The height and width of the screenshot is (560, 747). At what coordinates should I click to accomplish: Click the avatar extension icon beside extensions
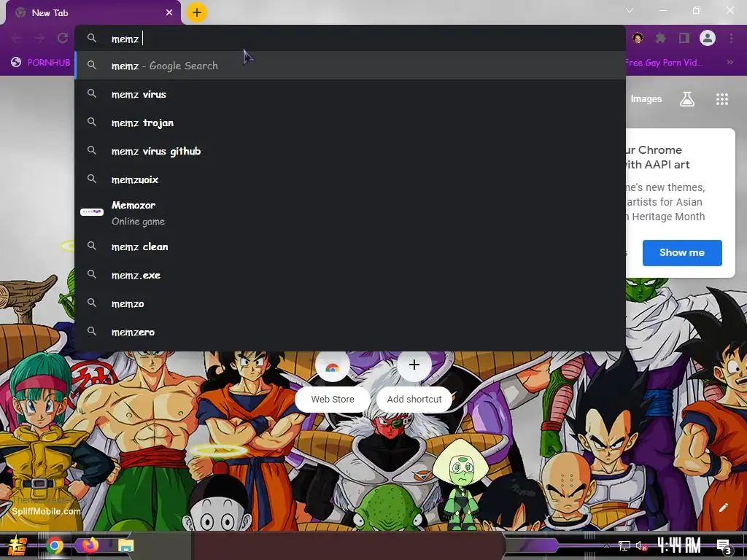click(x=638, y=38)
